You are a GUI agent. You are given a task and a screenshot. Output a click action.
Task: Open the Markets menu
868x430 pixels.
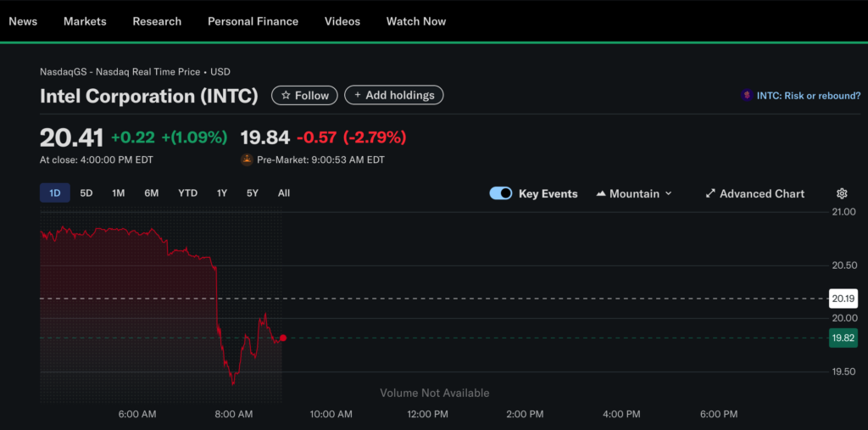point(85,21)
